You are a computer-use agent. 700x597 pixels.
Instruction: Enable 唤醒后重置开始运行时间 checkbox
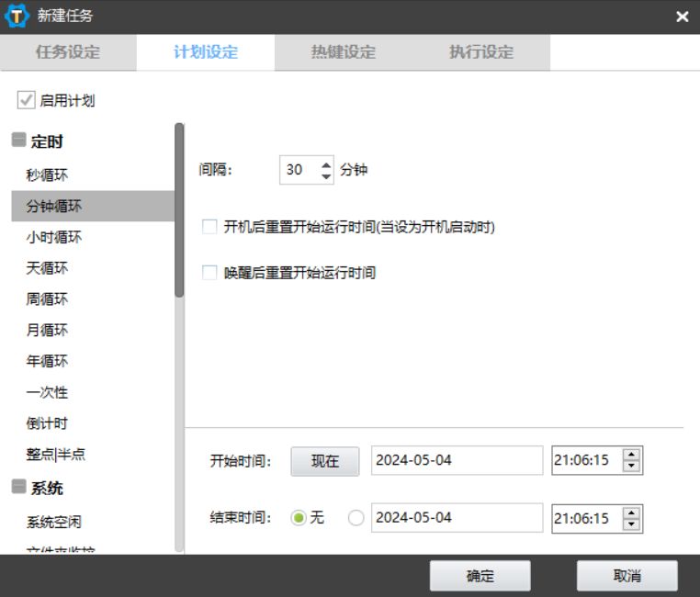coord(209,272)
